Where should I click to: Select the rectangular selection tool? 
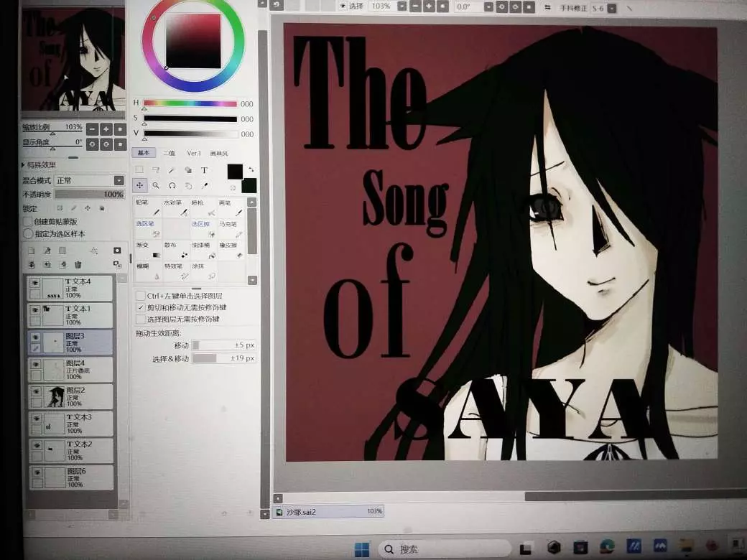[x=139, y=169]
